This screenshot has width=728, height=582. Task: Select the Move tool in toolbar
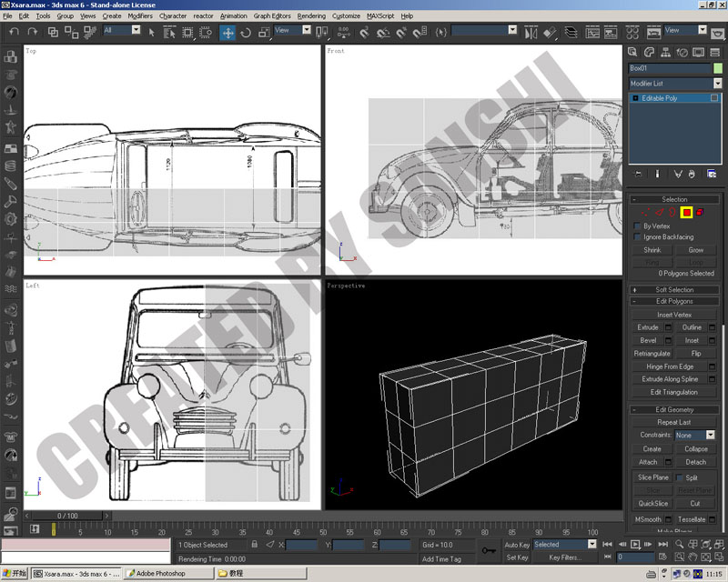[x=227, y=33]
